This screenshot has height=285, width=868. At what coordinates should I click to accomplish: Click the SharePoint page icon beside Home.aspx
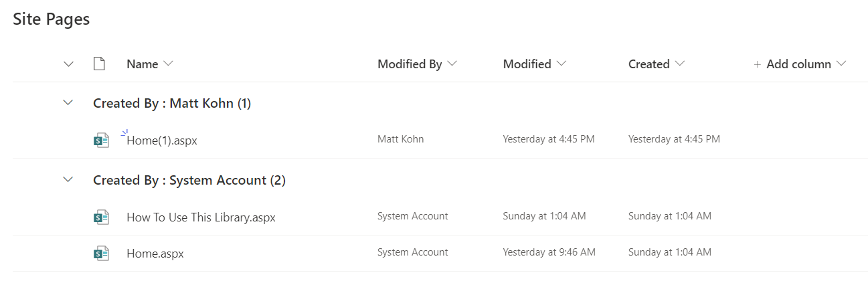pyautogui.click(x=101, y=254)
